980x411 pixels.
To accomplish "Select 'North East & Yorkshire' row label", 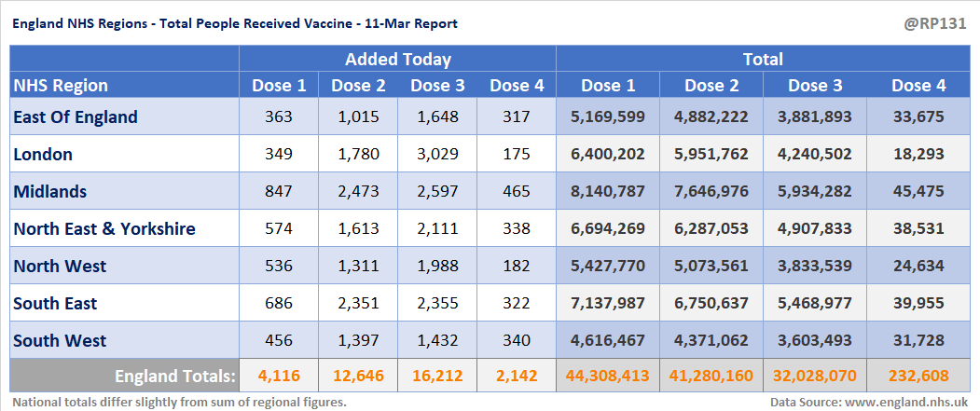I will pos(104,228).
